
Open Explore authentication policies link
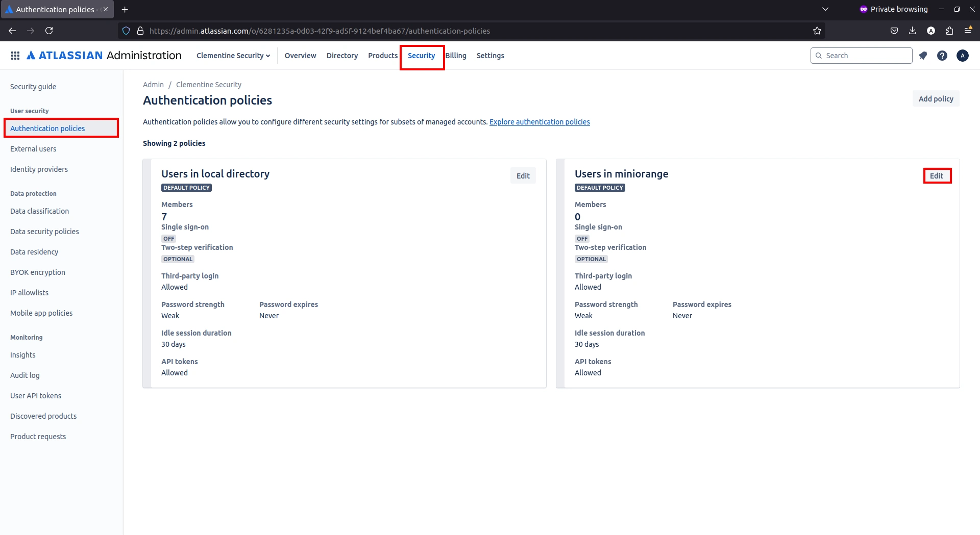pos(539,122)
